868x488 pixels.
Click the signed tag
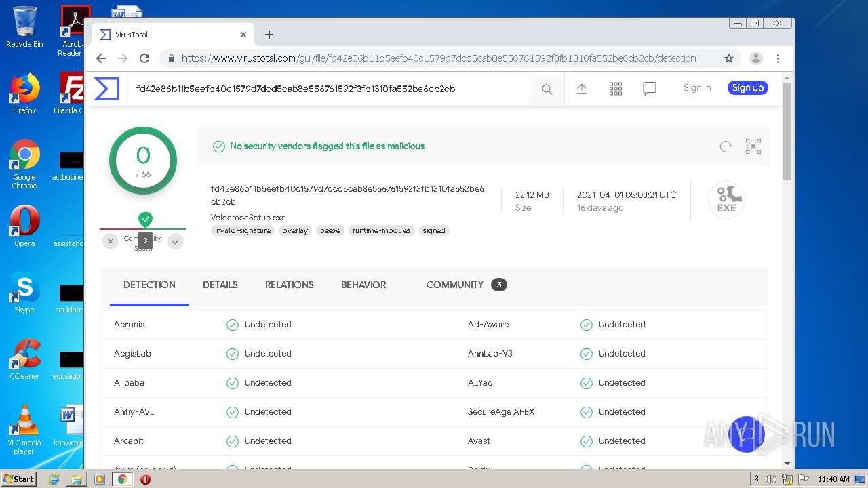(x=434, y=231)
